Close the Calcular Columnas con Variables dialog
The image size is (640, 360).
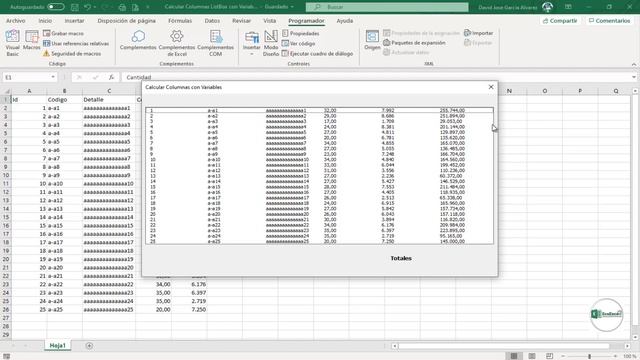(x=491, y=87)
